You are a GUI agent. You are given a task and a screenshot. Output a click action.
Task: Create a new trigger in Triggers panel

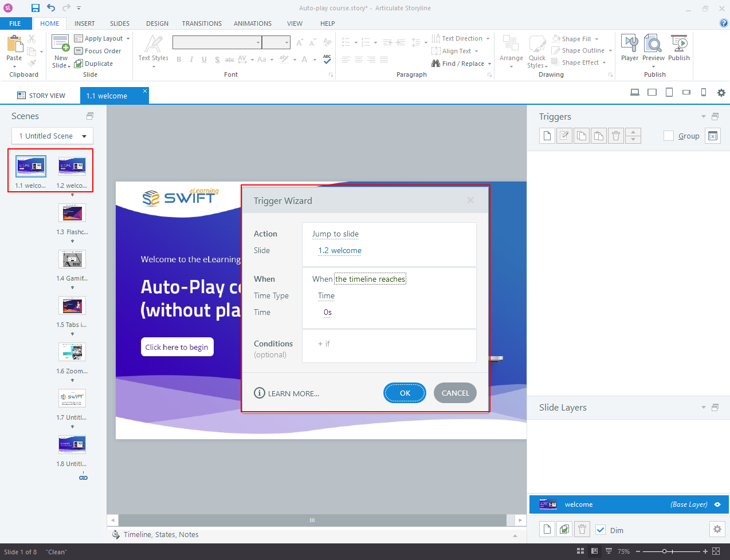pyautogui.click(x=547, y=136)
